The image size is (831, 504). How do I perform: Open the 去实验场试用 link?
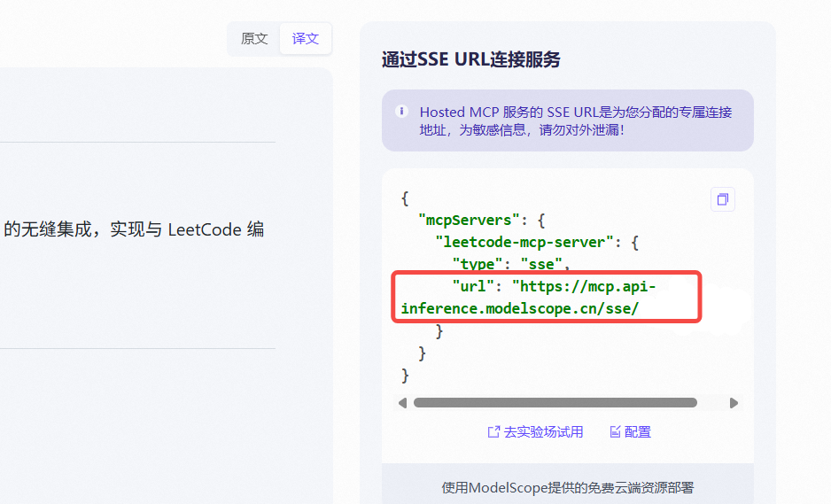click(x=535, y=432)
